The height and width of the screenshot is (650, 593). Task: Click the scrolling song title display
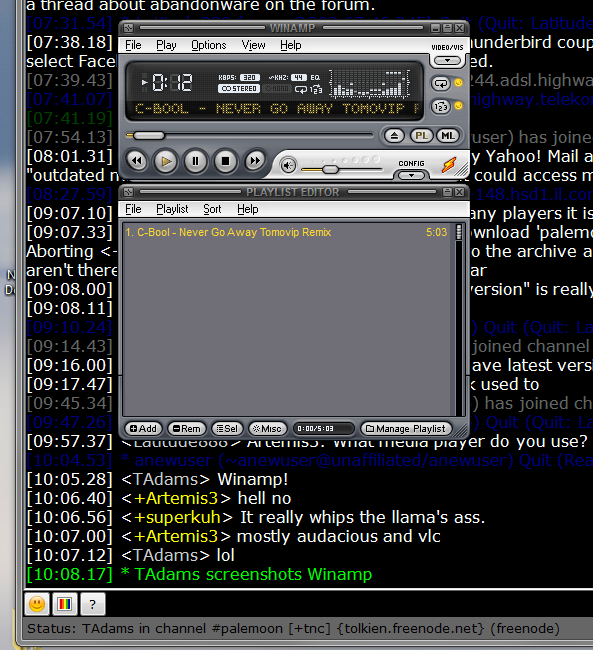tap(276, 109)
